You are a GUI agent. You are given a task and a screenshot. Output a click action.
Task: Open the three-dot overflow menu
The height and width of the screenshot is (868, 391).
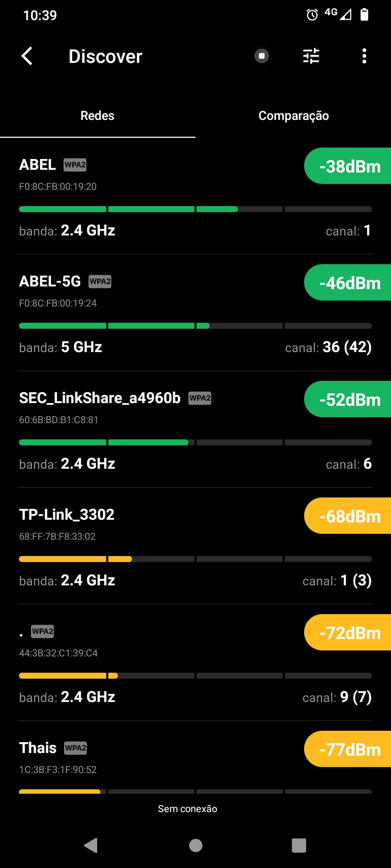click(364, 56)
